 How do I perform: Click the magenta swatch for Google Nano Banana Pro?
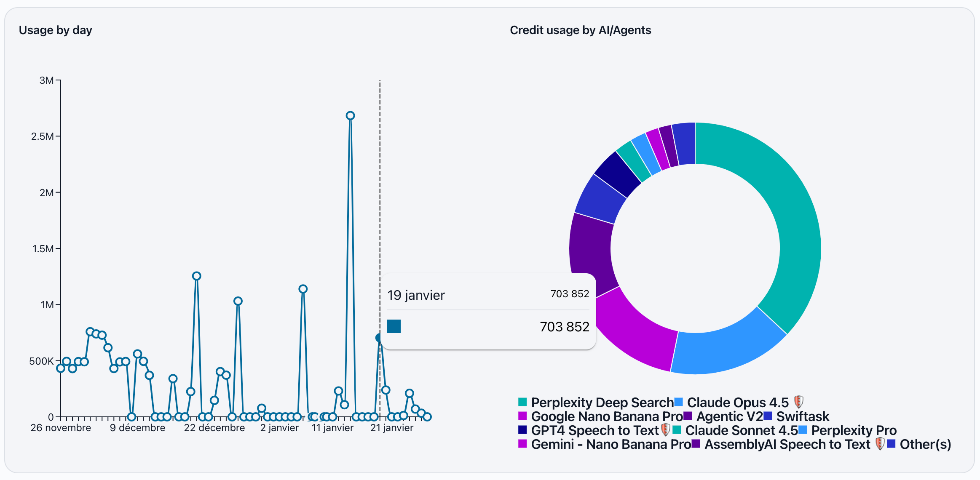(x=522, y=416)
